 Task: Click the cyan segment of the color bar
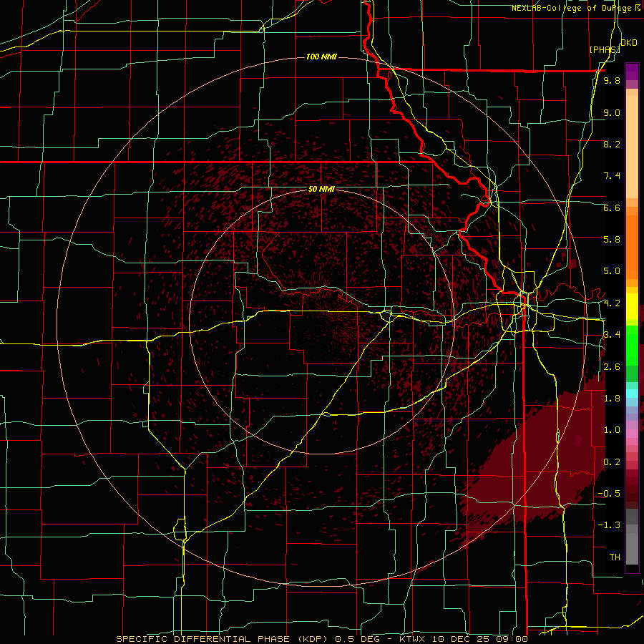tap(632, 394)
